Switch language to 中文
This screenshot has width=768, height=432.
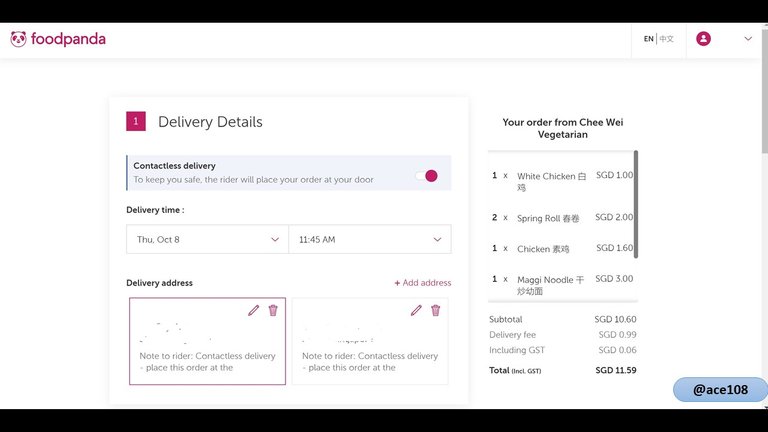pyautogui.click(x=666, y=39)
